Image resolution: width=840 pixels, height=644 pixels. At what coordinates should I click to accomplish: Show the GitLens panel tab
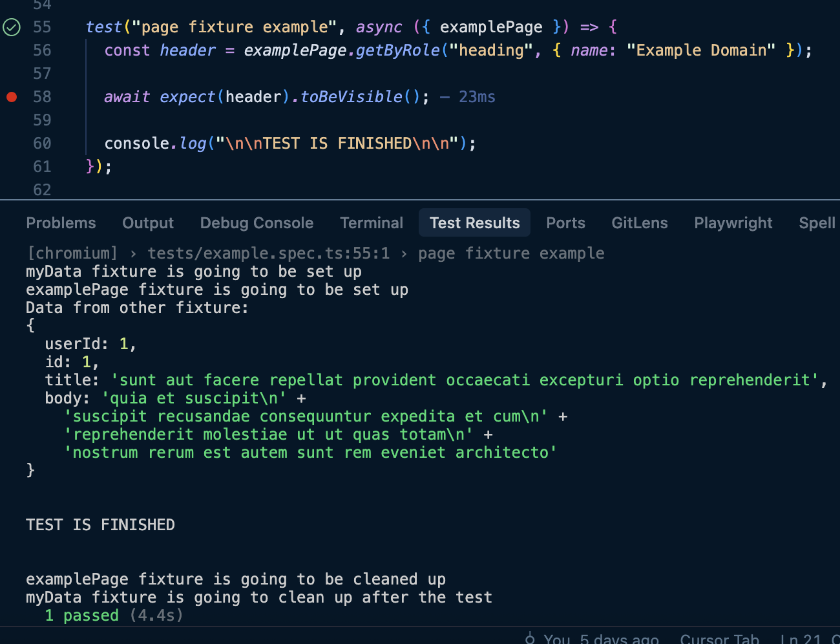[639, 223]
